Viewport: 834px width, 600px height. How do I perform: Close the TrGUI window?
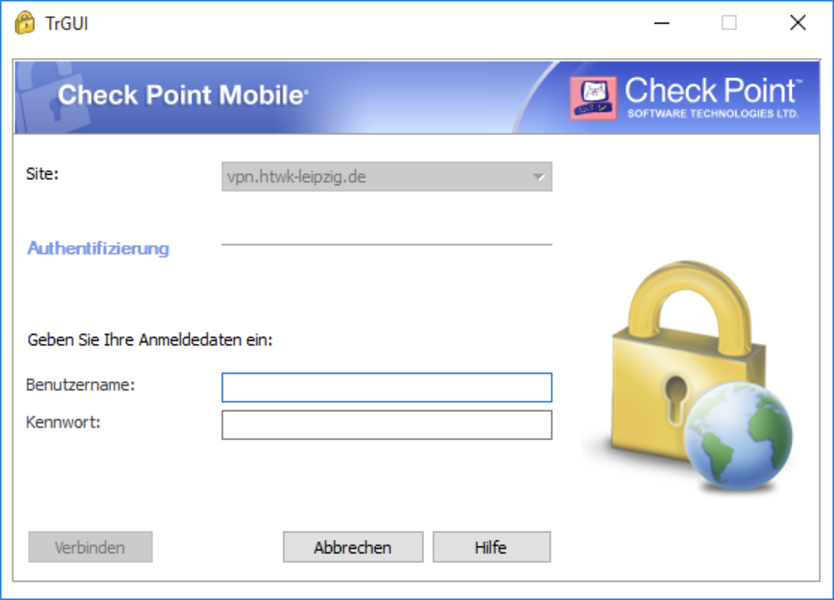coord(798,23)
